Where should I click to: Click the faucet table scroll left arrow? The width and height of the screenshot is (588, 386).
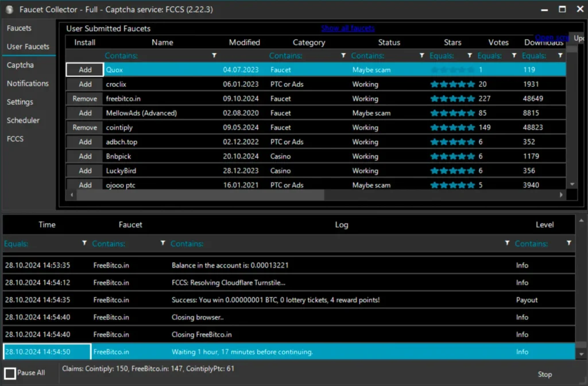(x=72, y=195)
